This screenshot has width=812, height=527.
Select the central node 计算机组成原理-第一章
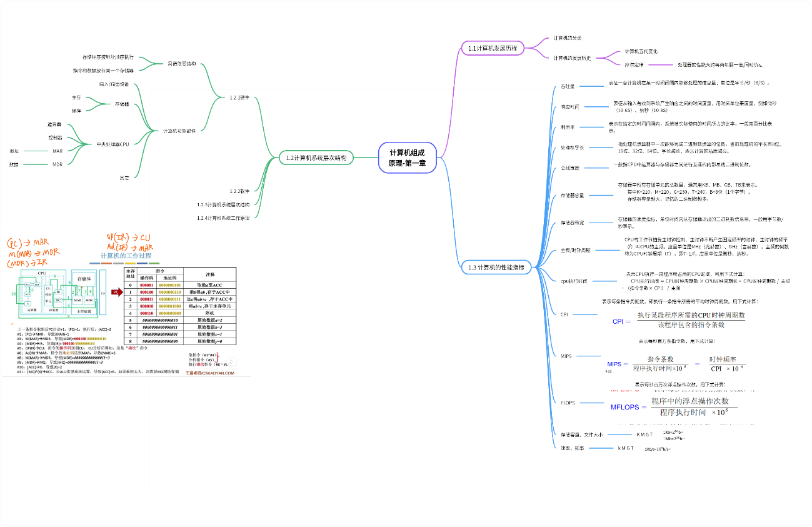[x=407, y=158]
